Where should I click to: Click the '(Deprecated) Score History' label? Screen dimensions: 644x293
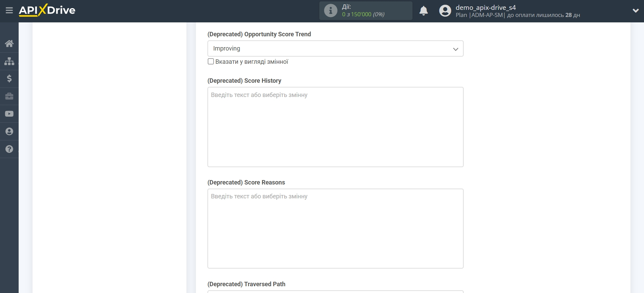coord(244,81)
